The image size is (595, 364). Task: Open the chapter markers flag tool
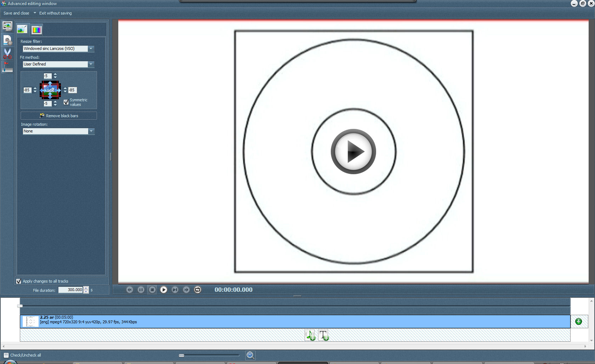7,67
